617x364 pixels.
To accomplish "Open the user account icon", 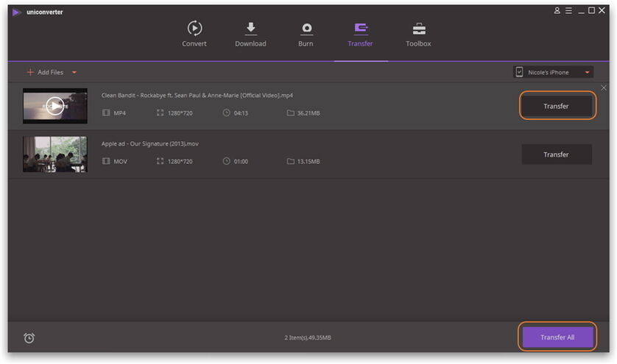I will point(557,10).
